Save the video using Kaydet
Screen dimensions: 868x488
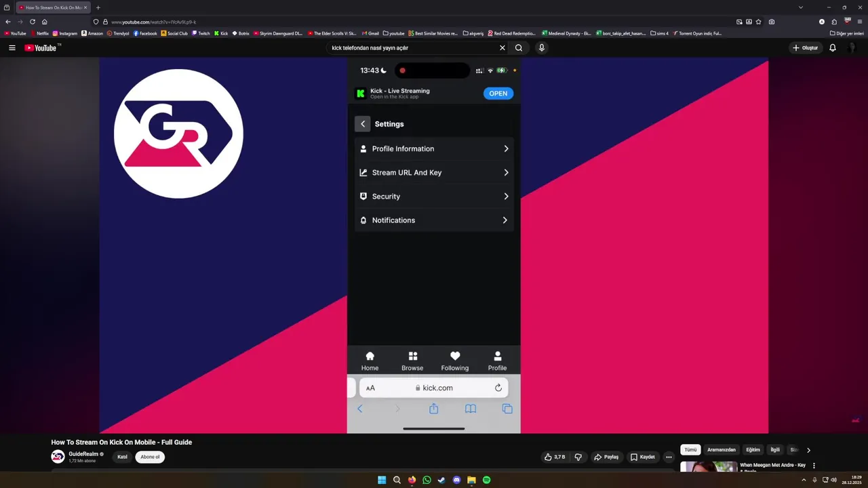pos(643,457)
